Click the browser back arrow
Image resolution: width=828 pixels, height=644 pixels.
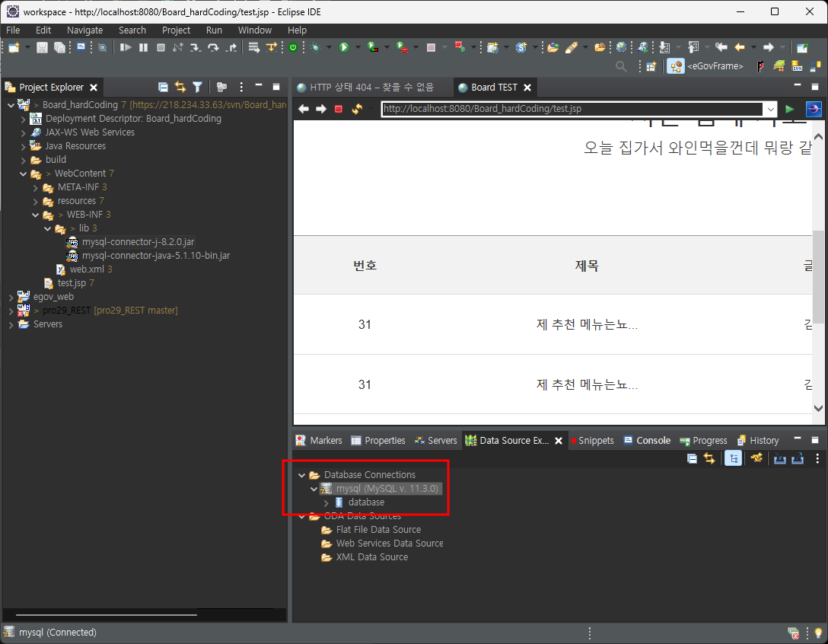[303, 109]
